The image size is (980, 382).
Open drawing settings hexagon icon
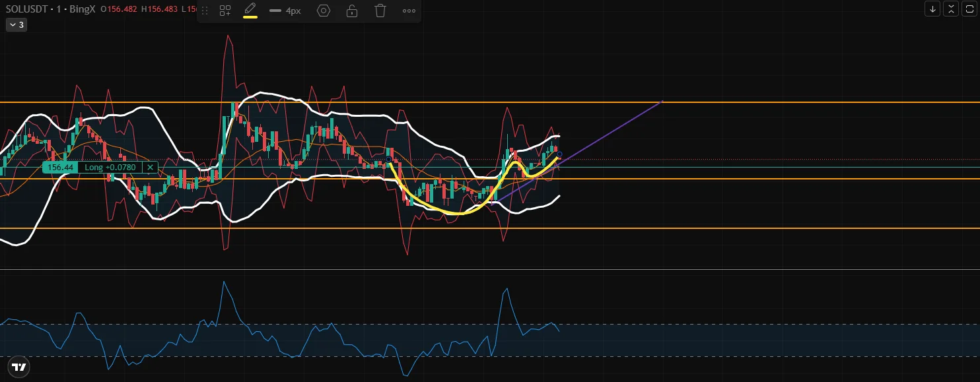pos(324,11)
